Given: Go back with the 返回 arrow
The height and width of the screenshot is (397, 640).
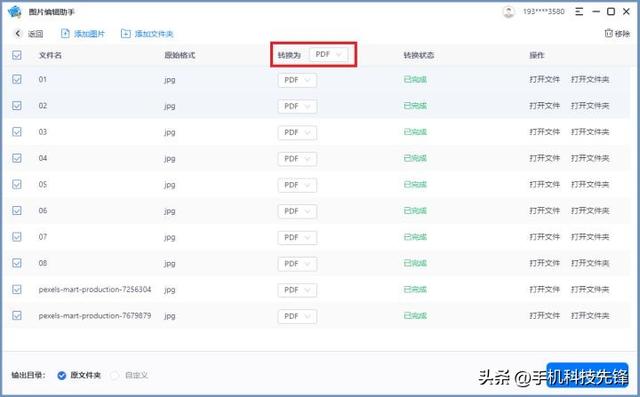Looking at the screenshot, I should 18,33.
